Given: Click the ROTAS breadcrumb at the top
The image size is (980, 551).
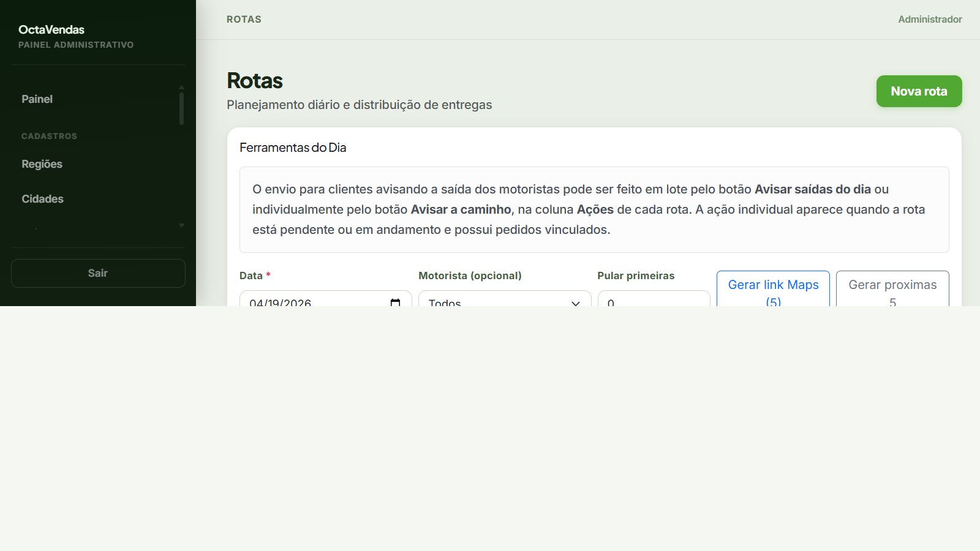Looking at the screenshot, I should pyautogui.click(x=244, y=19).
